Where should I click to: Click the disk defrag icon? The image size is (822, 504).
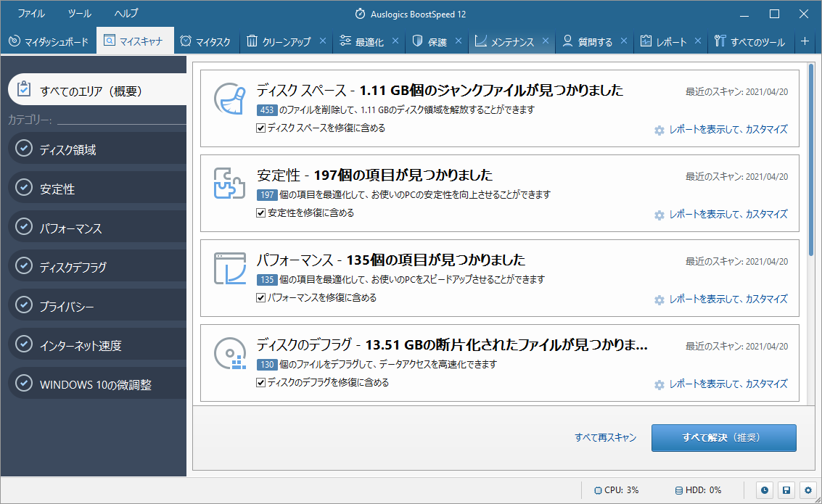point(229,353)
